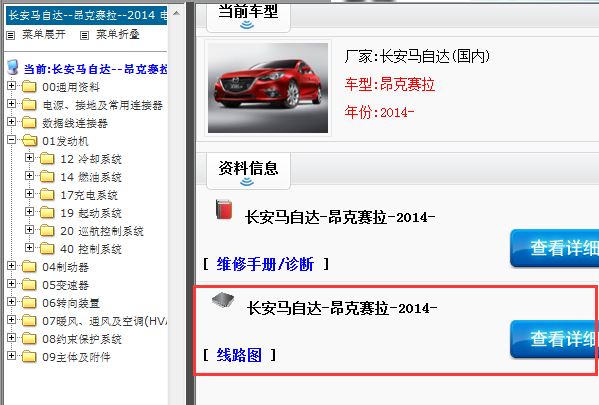Expand the 电源、接地及常用连接器 node
Viewport: 599px width, 405px height.
(x=11, y=103)
